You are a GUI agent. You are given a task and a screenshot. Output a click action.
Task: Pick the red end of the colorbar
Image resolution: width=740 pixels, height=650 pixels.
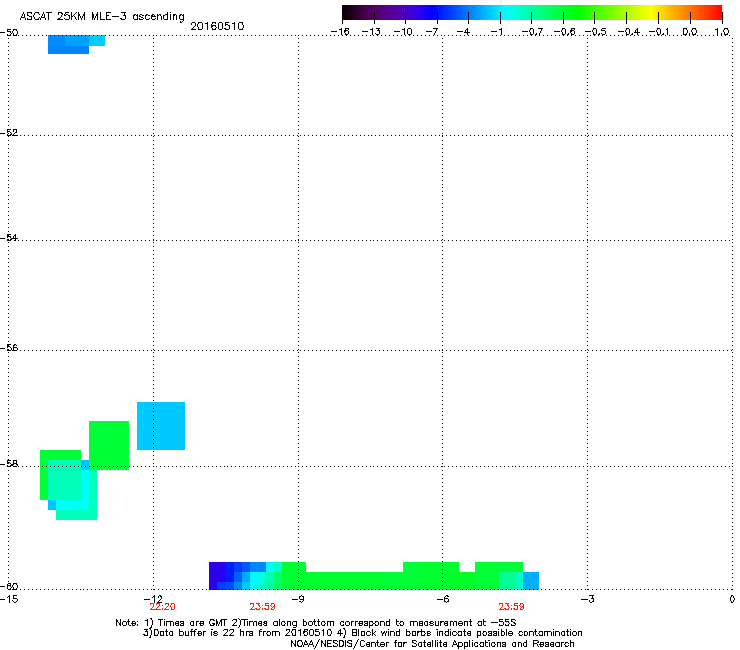[715, 12]
